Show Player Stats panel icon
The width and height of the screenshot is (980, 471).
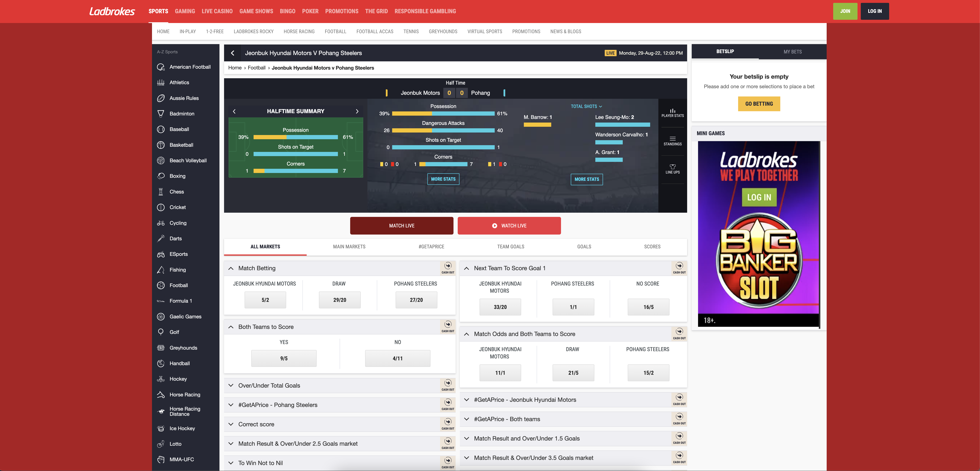672,110
